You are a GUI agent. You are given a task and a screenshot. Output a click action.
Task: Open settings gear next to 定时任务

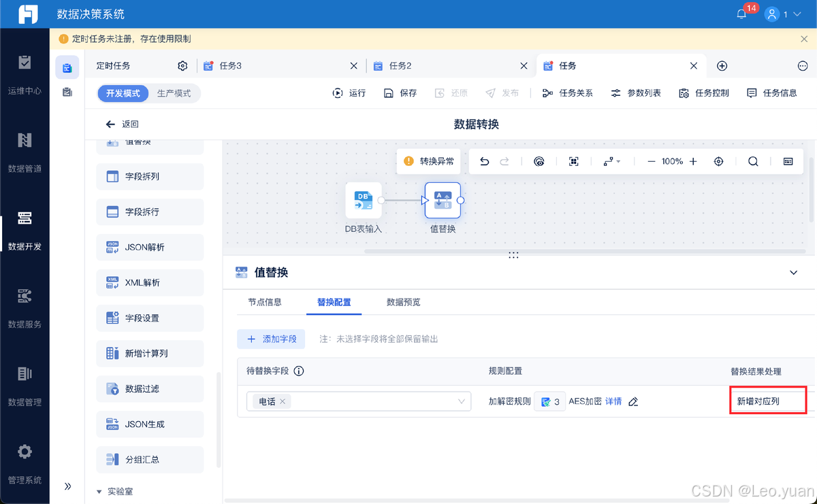tap(182, 66)
